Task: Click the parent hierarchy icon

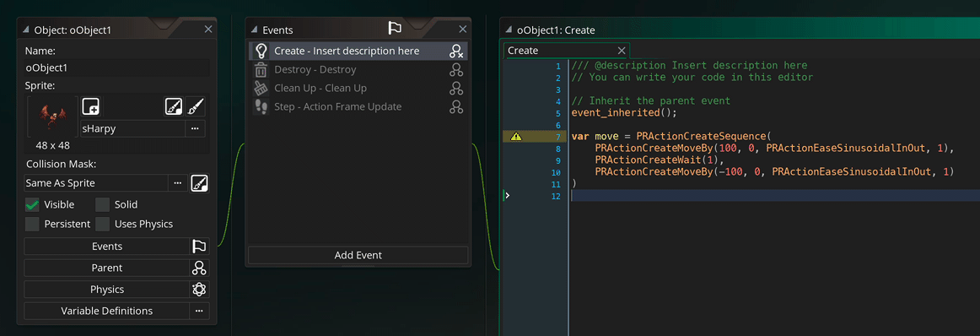Action: point(199,268)
